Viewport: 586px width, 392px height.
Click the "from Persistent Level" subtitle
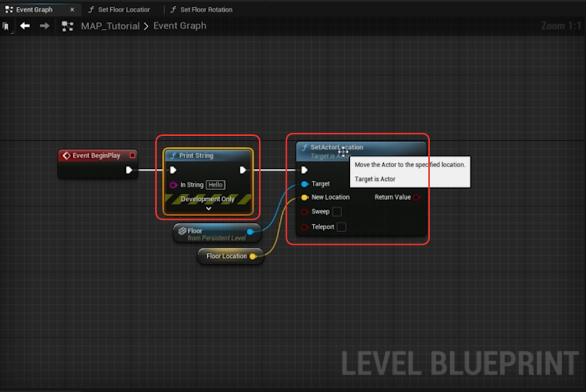[217, 239]
